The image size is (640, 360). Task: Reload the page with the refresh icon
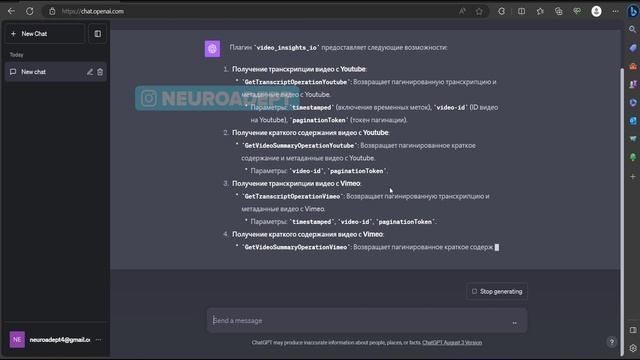tap(29, 11)
